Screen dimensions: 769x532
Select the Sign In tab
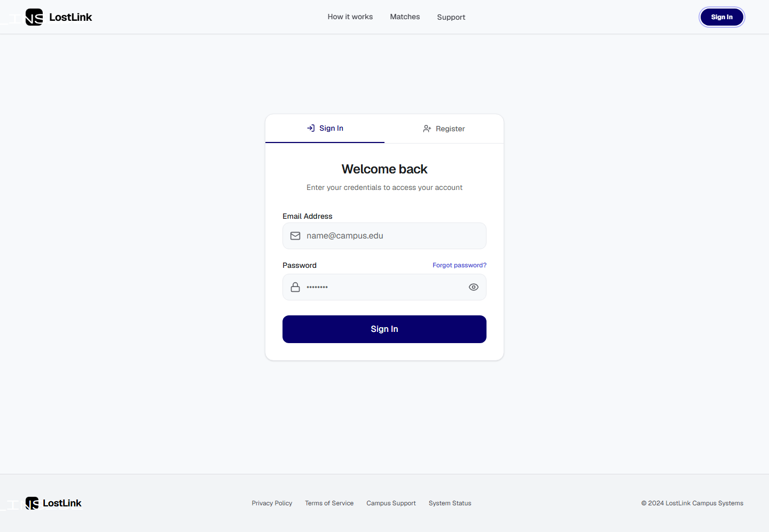click(325, 129)
